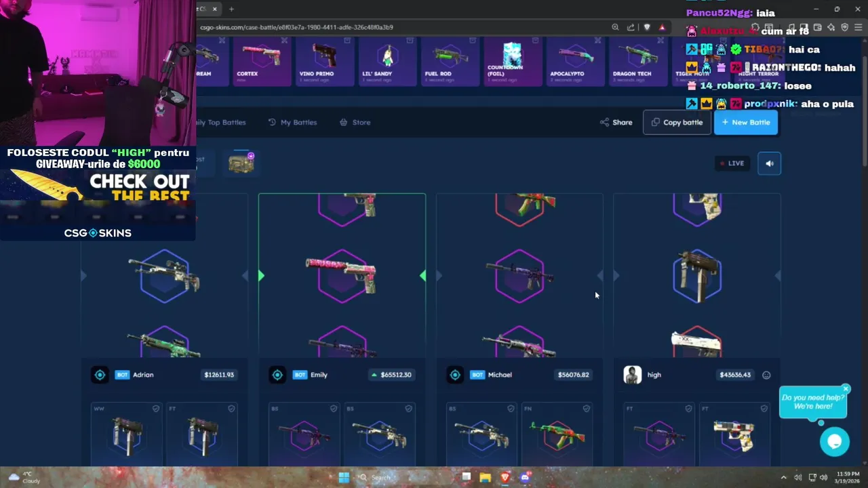Select high's colorful pistol item card
868x488 pixels.
click(x=734, y=434)
